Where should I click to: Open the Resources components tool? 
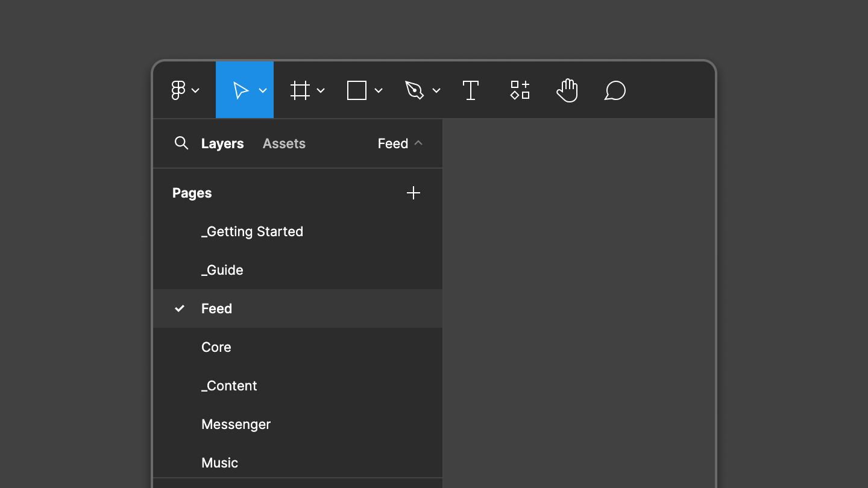click(520, 90)
